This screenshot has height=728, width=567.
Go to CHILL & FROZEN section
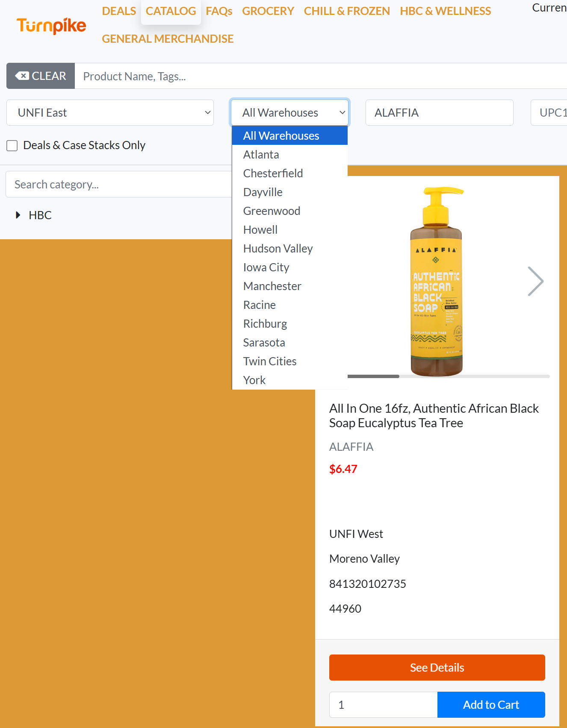(x=347, y=11)
